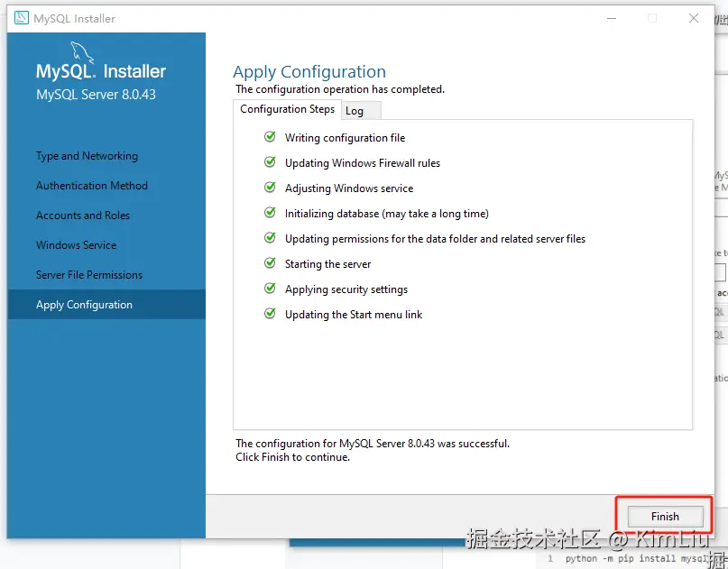Screen dimensions: 728x569
Task: Click the MySQL Installer title bar icon
Action: click(x=22, y=18)
